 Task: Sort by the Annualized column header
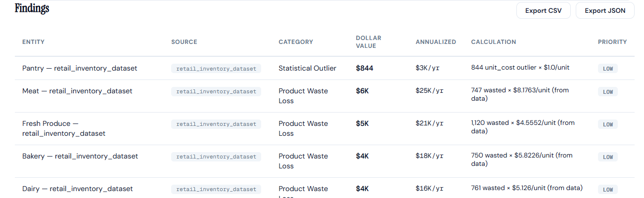pyautogui.click(x=435, y=42)
